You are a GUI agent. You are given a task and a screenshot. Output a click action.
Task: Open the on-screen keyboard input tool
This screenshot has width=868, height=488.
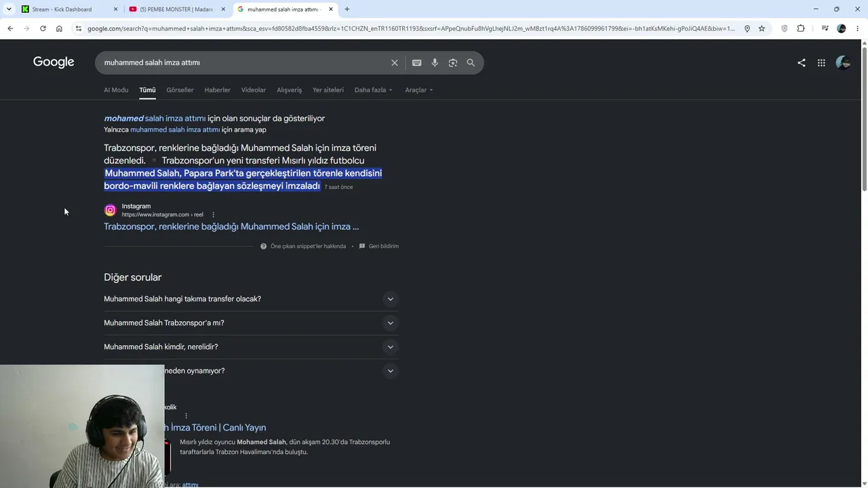416,62
